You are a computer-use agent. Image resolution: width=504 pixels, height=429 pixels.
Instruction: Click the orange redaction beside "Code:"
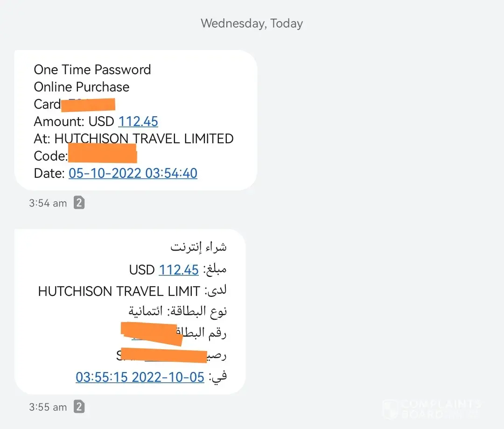[102, 154]
